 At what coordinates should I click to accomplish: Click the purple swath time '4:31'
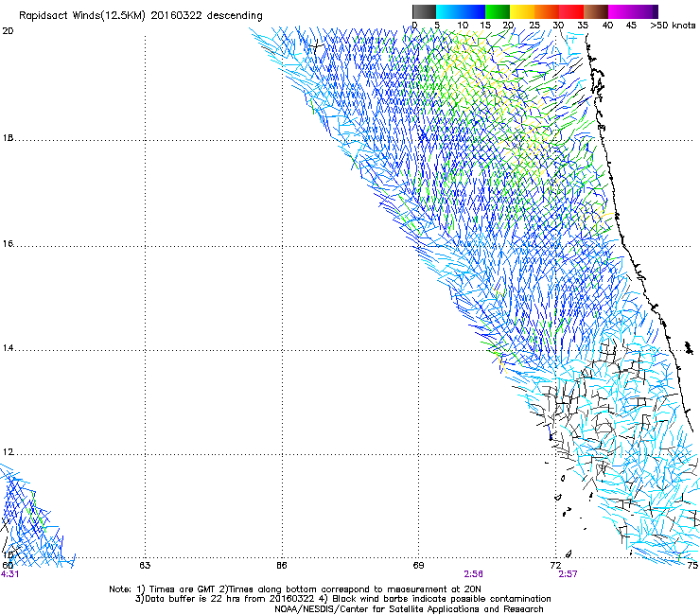click(x=9, y=574)
